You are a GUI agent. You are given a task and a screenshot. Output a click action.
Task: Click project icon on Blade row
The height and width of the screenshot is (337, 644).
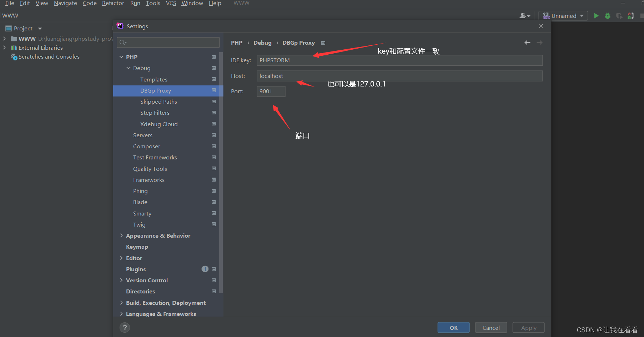(213, 202)
